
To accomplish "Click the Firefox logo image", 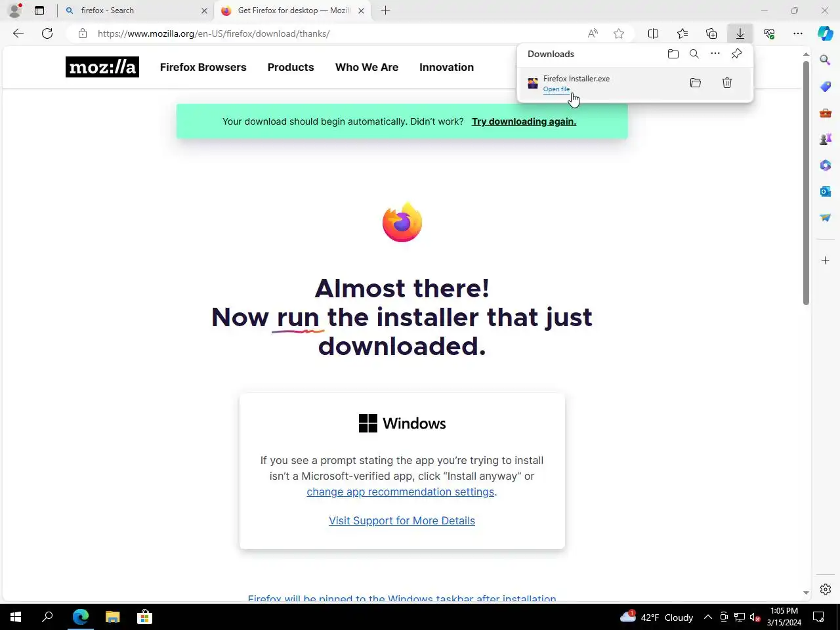I will pos(402,222).
